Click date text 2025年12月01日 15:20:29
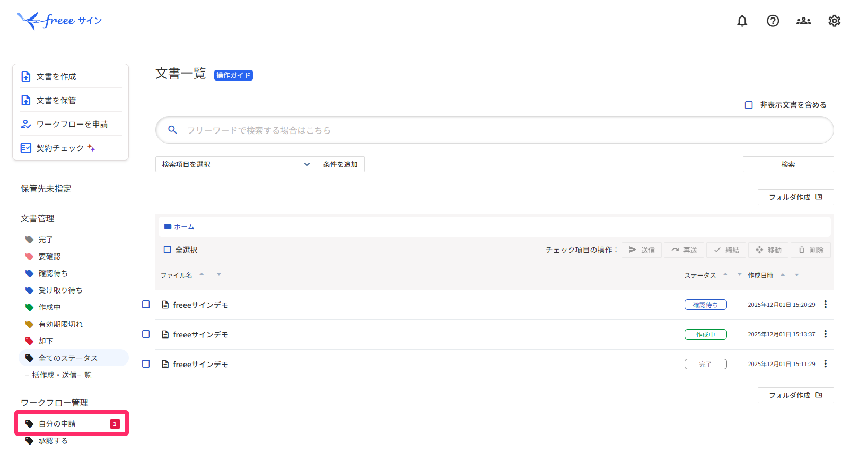 pyautogui.click(x=782, y=305)
